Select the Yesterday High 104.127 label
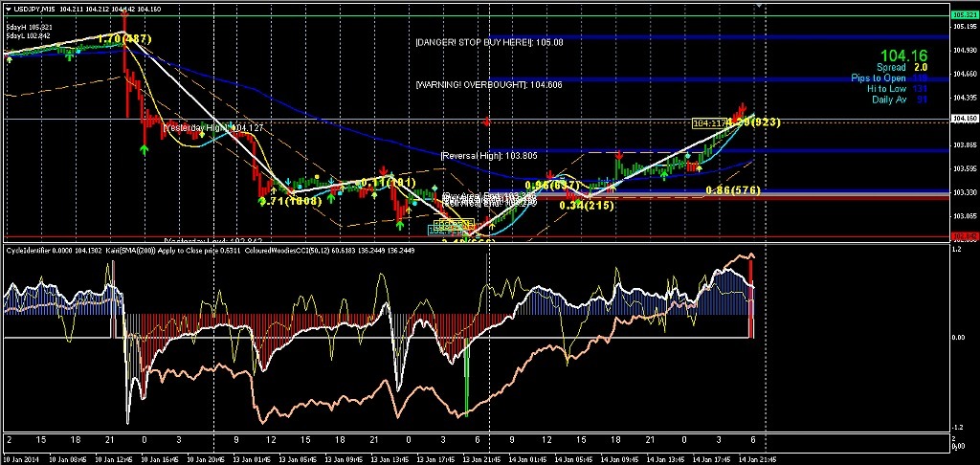The width and height of the screenshot is (980, 465). (x=213, y=127)
